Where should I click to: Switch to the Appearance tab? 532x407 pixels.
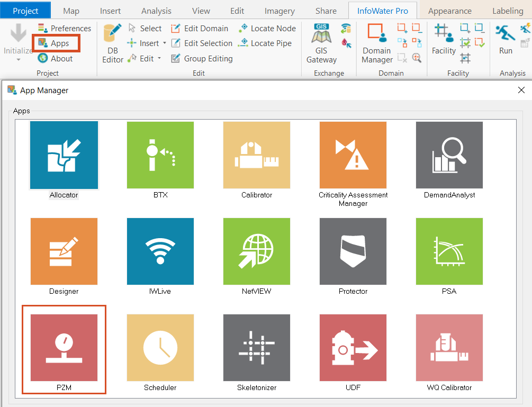pos(449,11)
